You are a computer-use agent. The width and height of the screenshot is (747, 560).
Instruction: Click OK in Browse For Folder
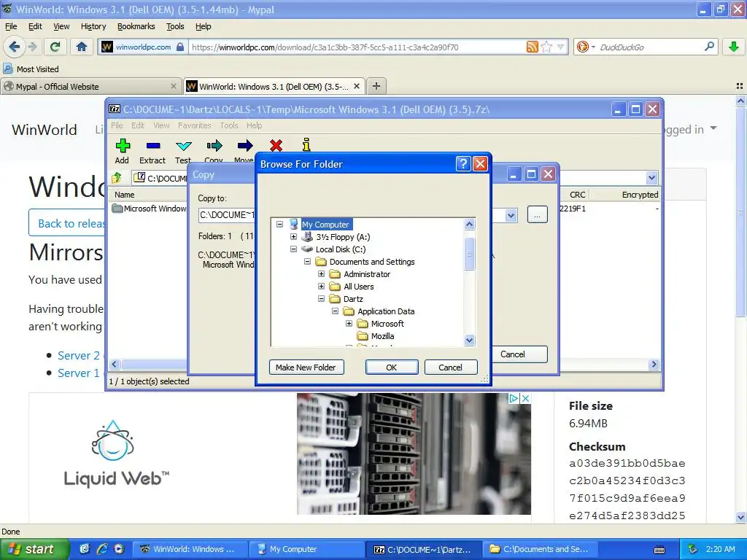(x=392, y=367)
